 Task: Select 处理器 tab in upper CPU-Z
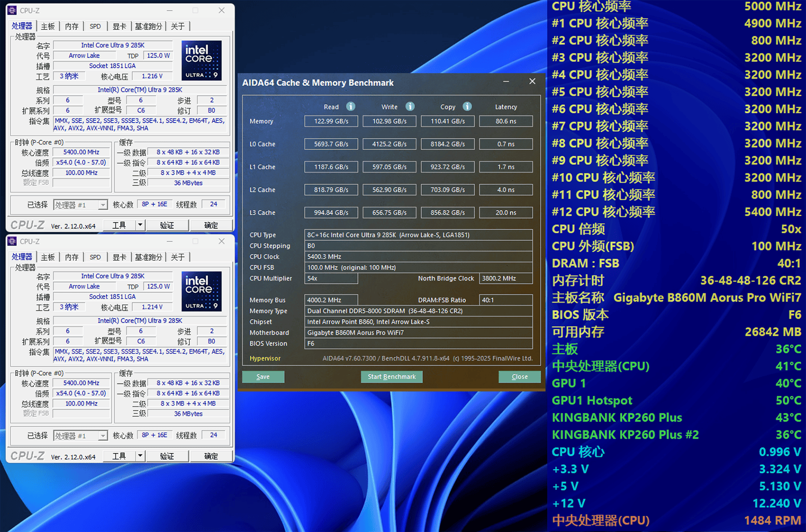point(22,26)
